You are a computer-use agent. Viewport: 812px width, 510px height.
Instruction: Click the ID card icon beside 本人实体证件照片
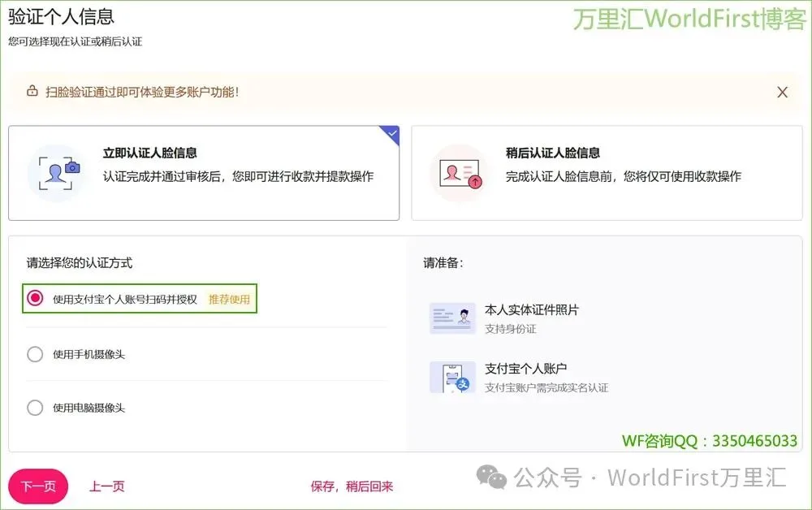[x=451, y=318]
